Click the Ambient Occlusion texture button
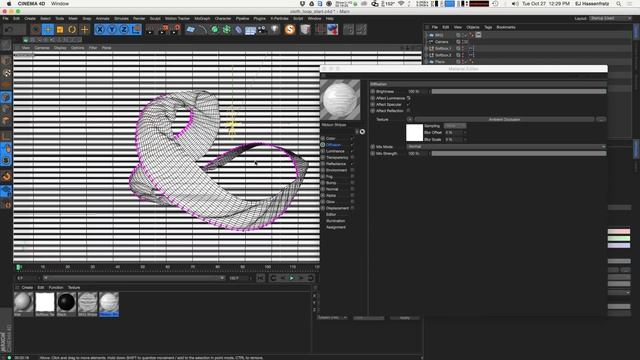 [x=504, y=119]
